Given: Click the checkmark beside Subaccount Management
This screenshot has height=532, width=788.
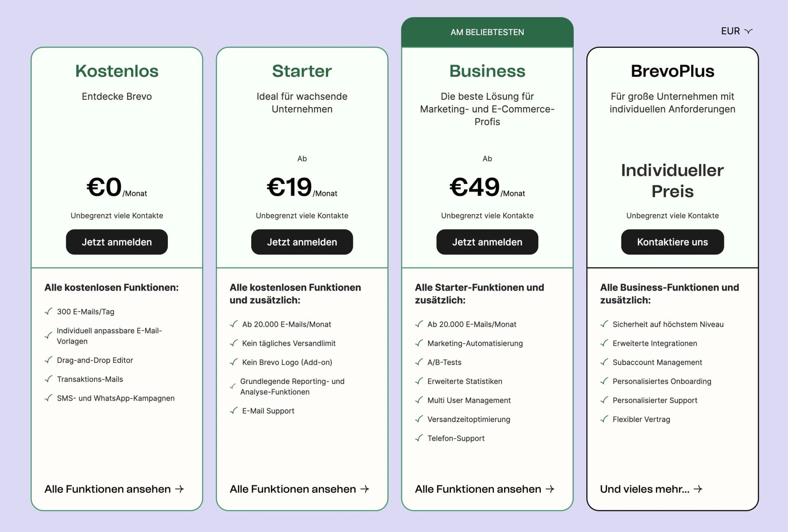Looking at the screenshot, I should pyautogui.click(x=604, y=362).
